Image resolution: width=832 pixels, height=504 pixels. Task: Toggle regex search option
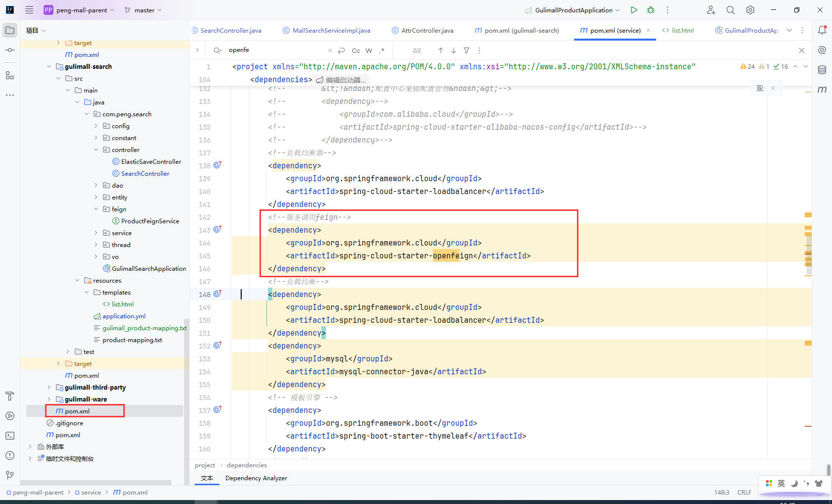382,50
